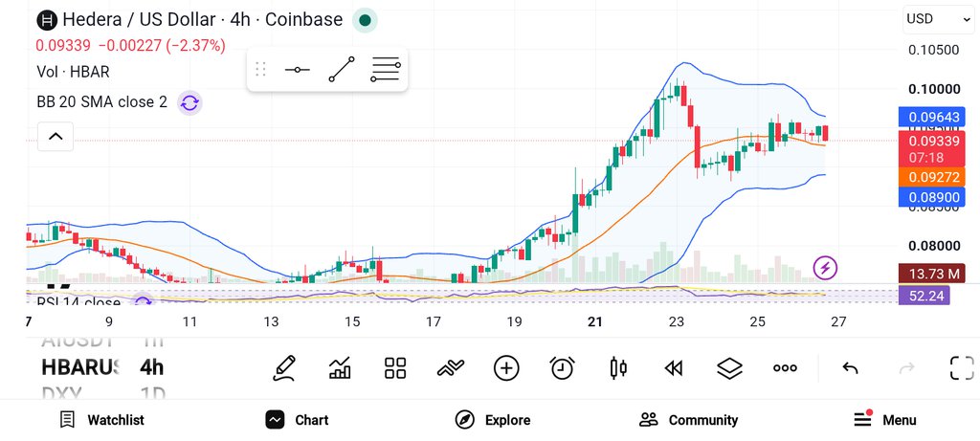Screen dimensions: 980x441
Task: Open the USD currency dropdown
Action: click(x=938, y=19)
